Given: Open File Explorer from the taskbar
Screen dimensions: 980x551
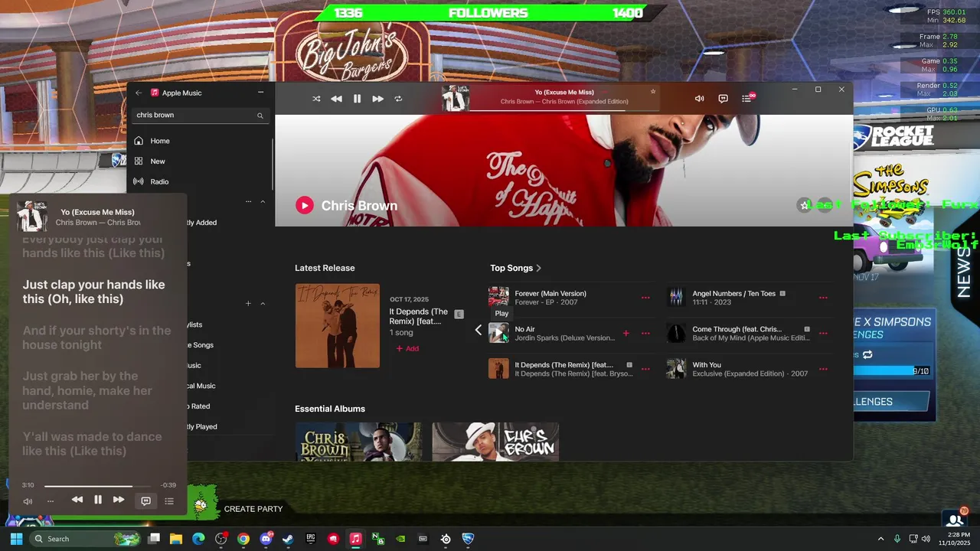Looking at the screenshot, I should [176, 539].
